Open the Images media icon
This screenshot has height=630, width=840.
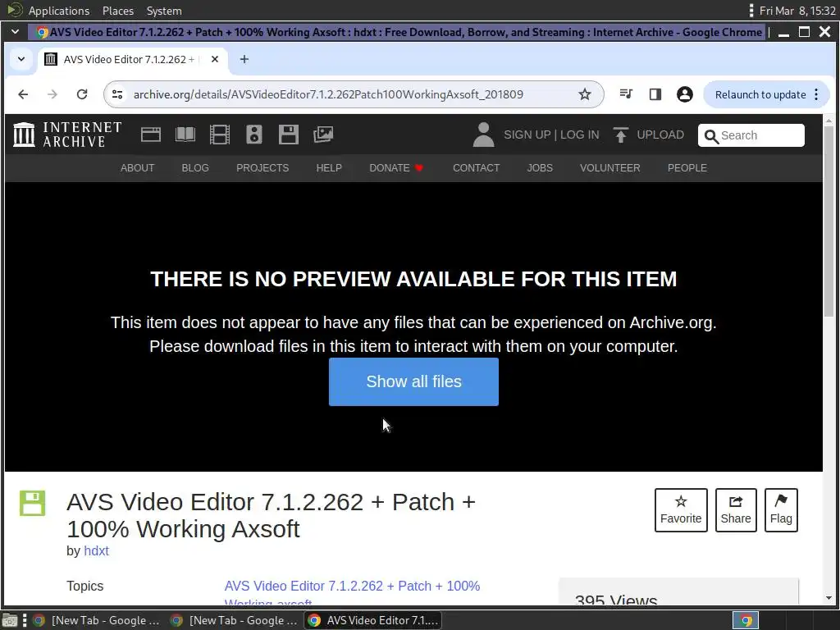[x=323, y=135]
